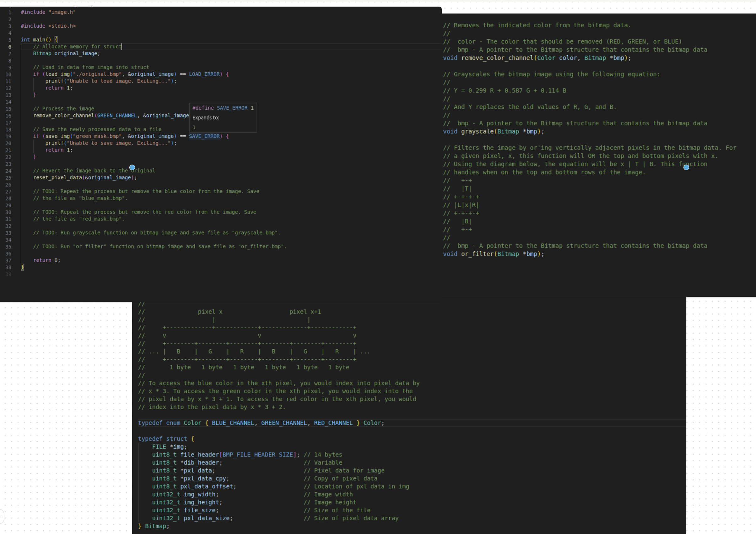Viewport: 756px width, 534px height.
Task: Click the "return 0;" statement in main
Action: [46, 260]
